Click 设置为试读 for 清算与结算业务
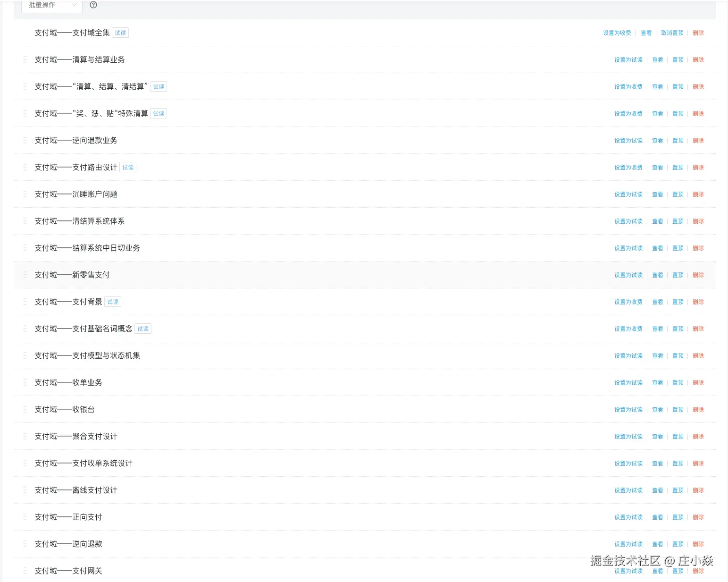This screenshot has height=582, width=728. [x=628, y=59]
